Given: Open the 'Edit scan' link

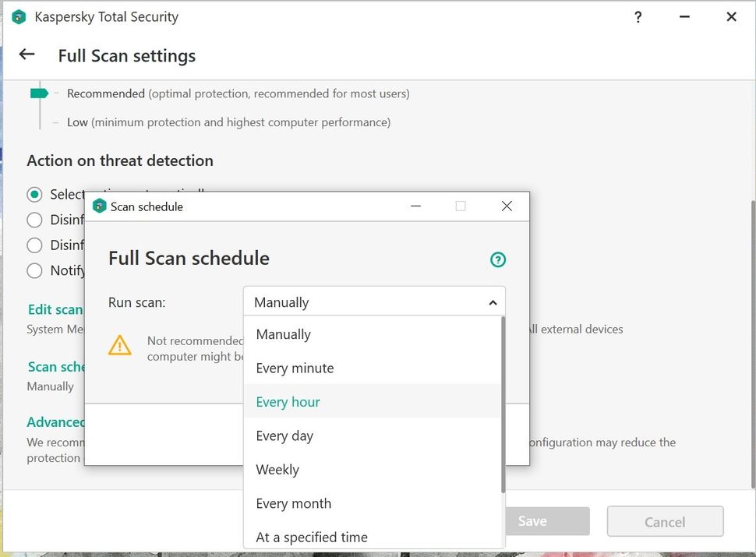Looking at the screenshot, I should (55, 309).
